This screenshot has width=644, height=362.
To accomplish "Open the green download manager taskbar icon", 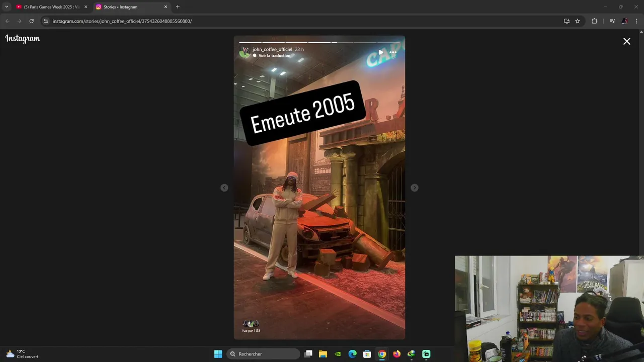I will (x=412, y=354).
